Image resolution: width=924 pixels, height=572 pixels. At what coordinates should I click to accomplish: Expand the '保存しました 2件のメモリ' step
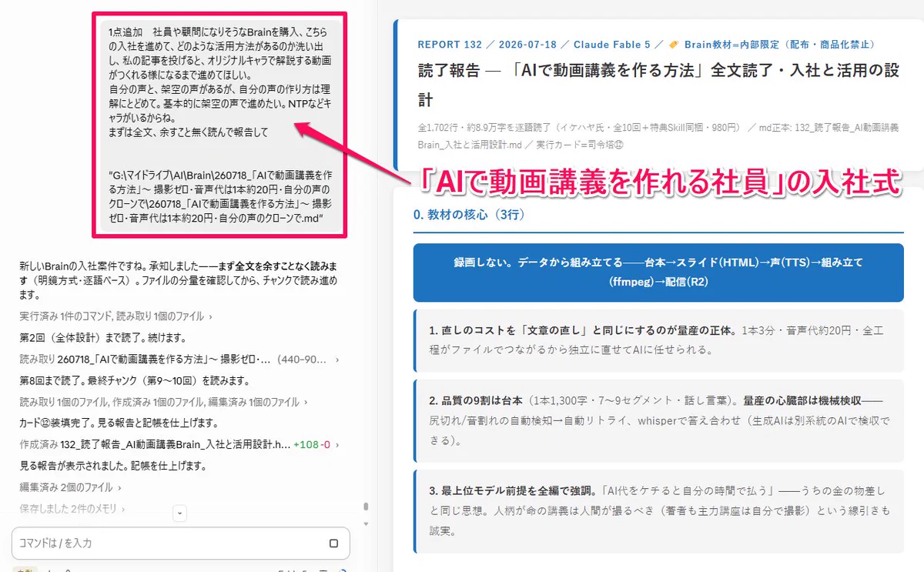[x=72, y=509]
